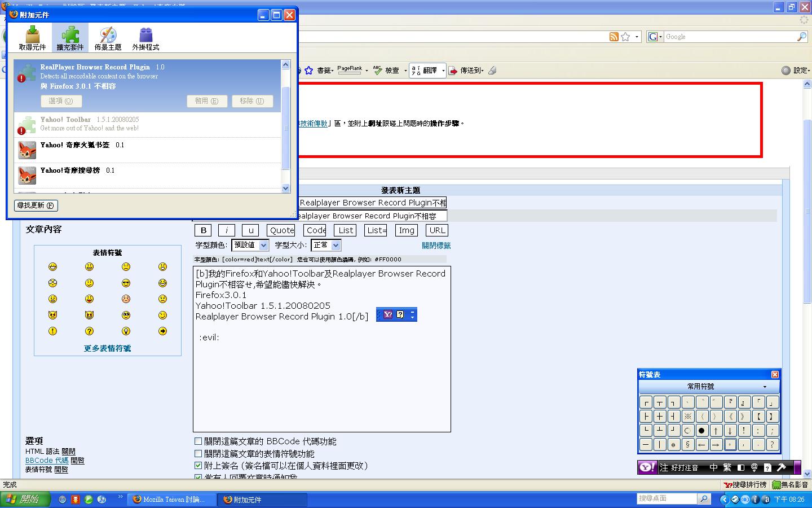Click the highlighter icon on toolbar
Image resolution: width=812 pixels, height=508 pixels.
click(x=492, y=71)
